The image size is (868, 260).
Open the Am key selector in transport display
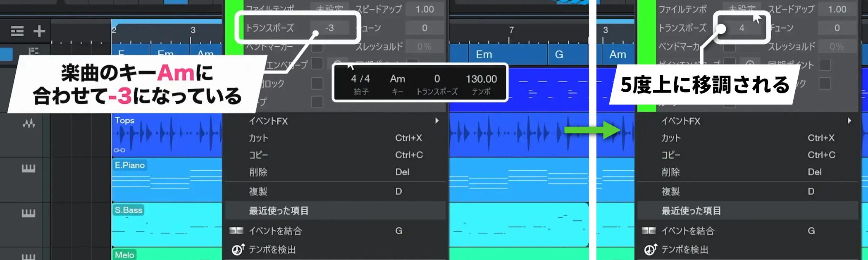pyautogui.click(x=397, y=79)
